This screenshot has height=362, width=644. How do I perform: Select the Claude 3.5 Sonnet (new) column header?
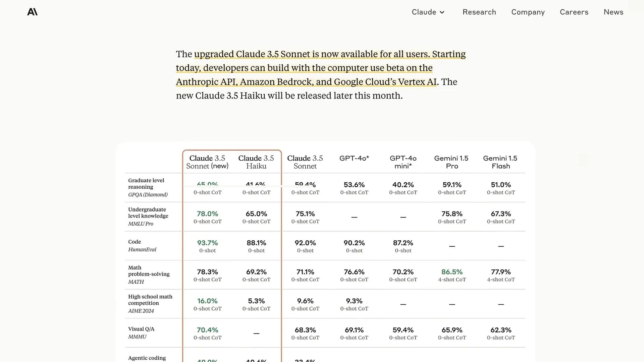pos(207,162)
